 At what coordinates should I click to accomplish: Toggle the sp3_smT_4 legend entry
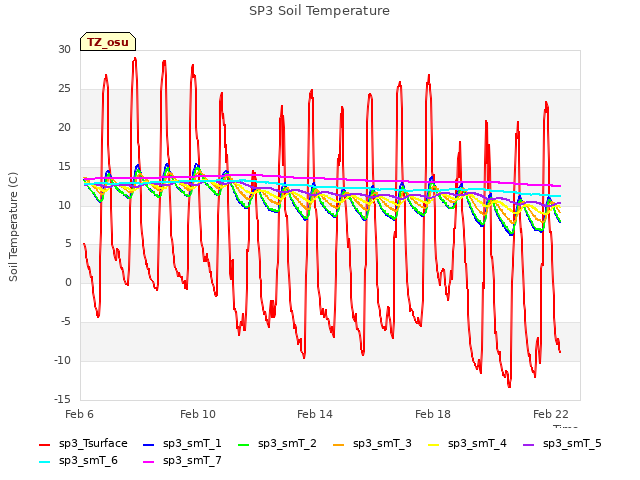(x=467, y=444)
